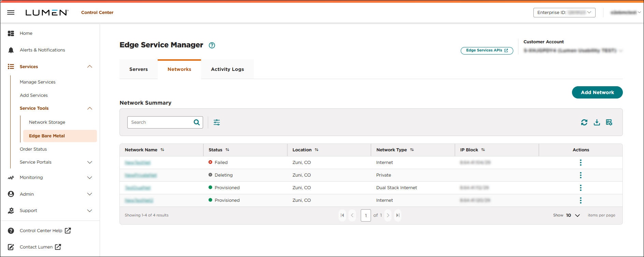Viewport: 644px width, 257px height.
Task: Open the user account dropdown
Action: (x=625, y=13)
